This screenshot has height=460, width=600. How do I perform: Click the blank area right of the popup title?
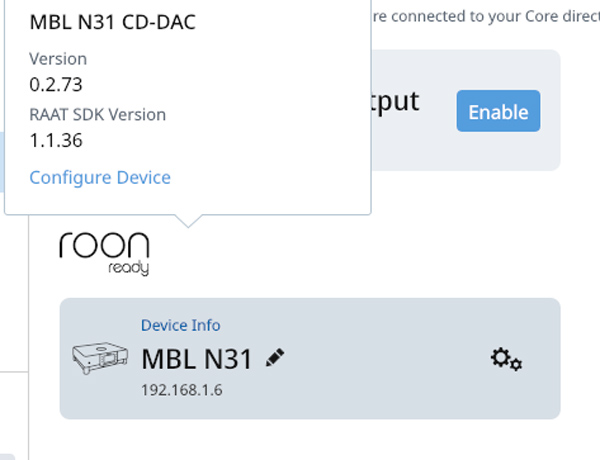click(290, 22)
